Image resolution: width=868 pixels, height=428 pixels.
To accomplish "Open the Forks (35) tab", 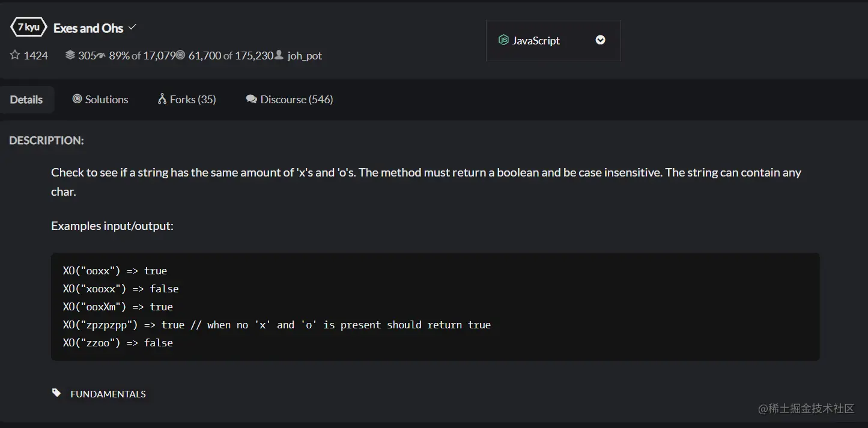I will pyautogui.click(x=187, y=100).
